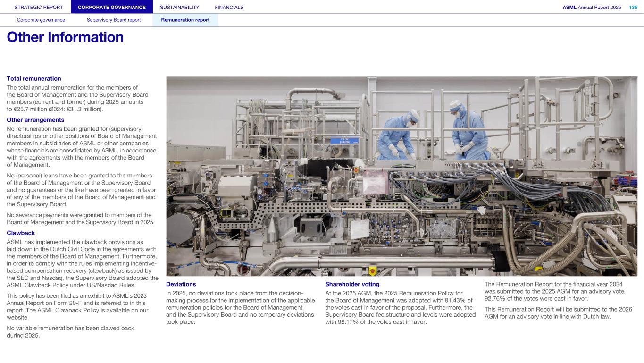
Task: Switch to the Sustainability section
Action: point(179,7)
